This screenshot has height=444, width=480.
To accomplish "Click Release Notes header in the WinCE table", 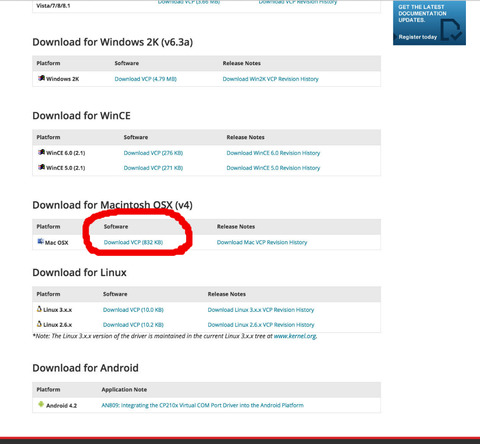I will (x=246, y=137).
